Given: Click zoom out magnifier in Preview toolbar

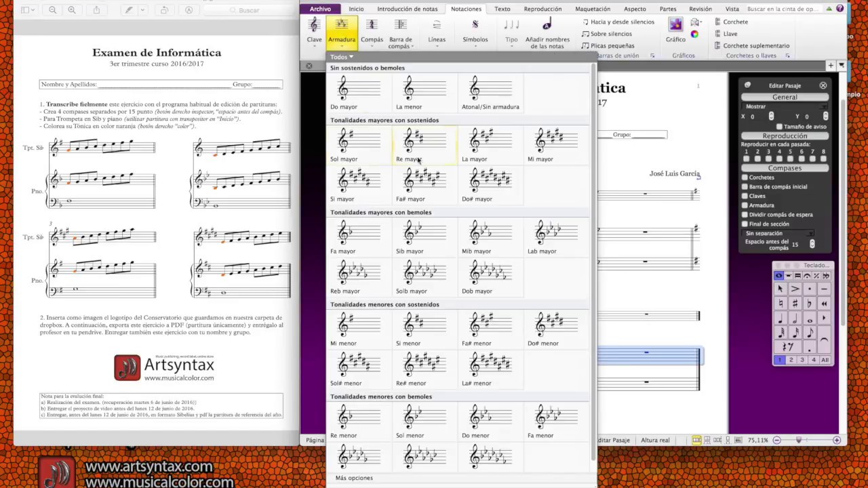Looking at the screenshot, I should pyautogui.click(x=53, y=10).
